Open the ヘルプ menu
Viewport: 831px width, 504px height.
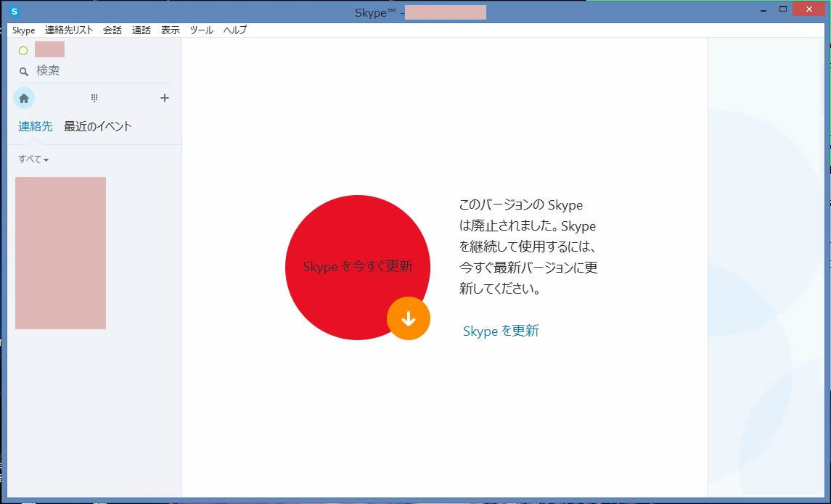[235, 30]
